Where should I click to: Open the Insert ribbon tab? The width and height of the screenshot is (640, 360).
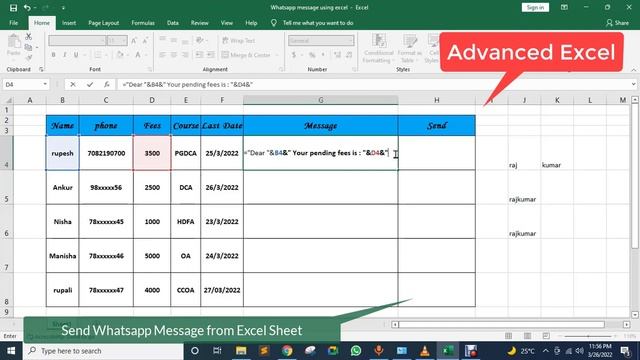[x=69, y=23]
